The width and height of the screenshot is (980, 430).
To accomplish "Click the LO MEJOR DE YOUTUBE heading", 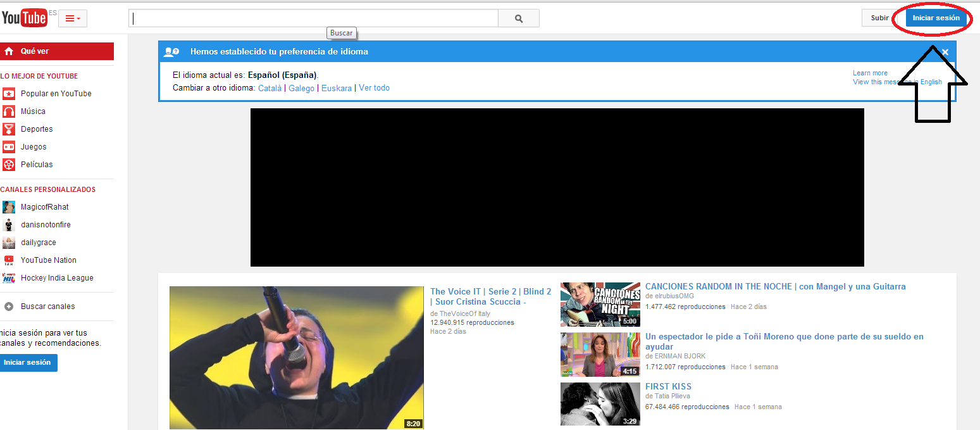I will (x=39, y=76).
